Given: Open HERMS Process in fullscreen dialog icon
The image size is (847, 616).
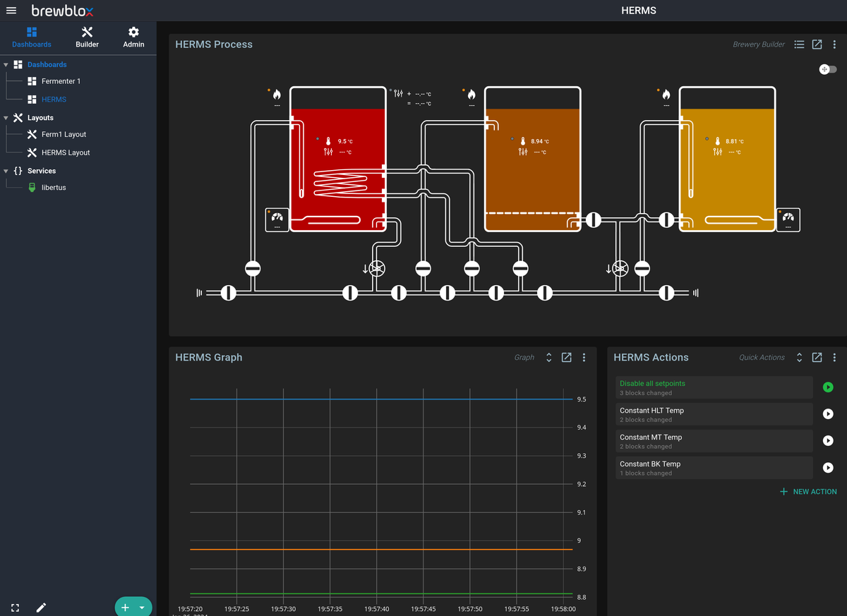Looking at the screenshot, I should coord(817,44).
